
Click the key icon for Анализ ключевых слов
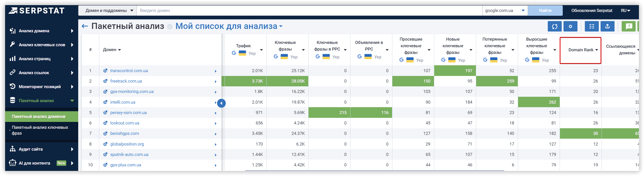click(x=13, y=44)
